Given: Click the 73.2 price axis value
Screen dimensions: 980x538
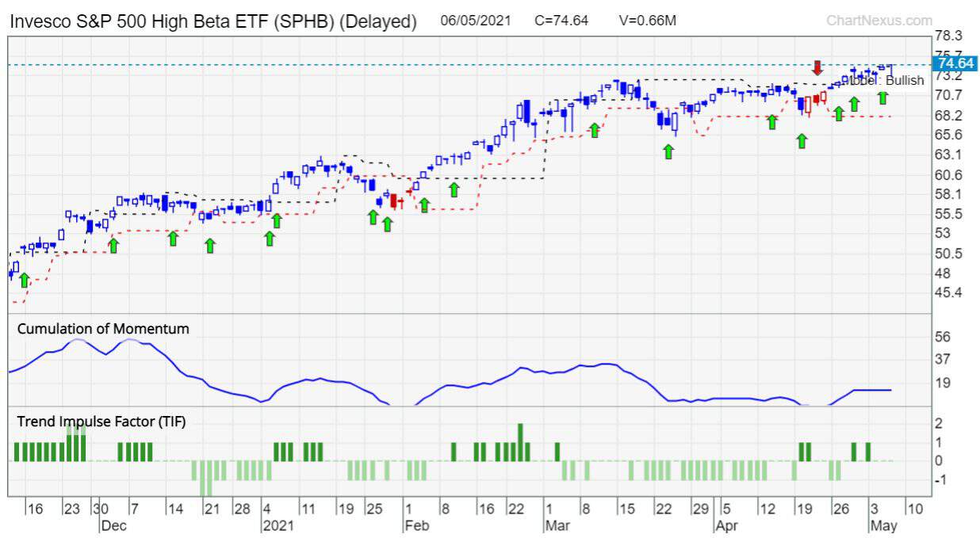Looking at the screenshot, I should (948, 75).
